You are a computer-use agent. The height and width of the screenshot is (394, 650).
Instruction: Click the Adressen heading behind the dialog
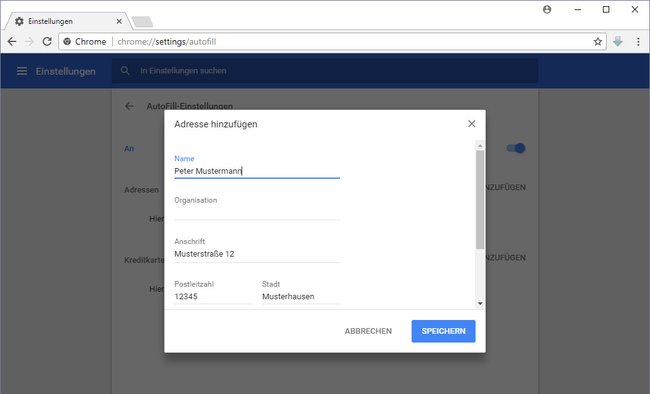[141, 190]
